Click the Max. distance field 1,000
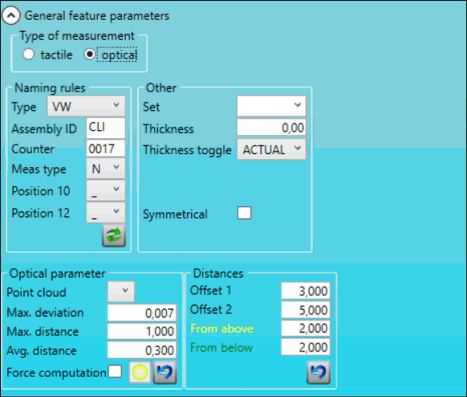 pos(142,331)
